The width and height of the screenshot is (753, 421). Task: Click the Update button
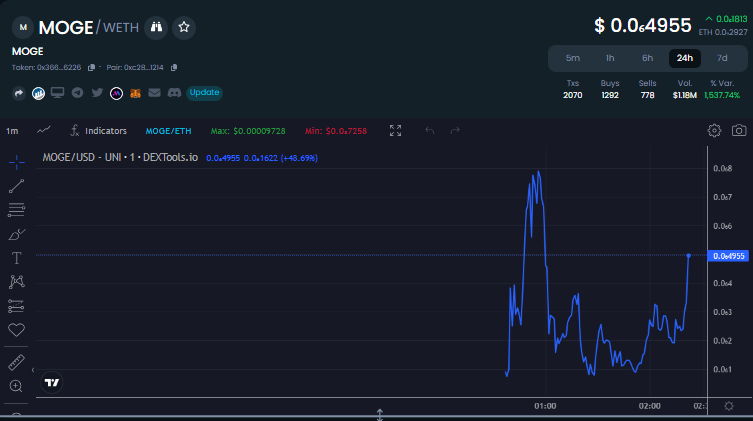click(204, 93)
